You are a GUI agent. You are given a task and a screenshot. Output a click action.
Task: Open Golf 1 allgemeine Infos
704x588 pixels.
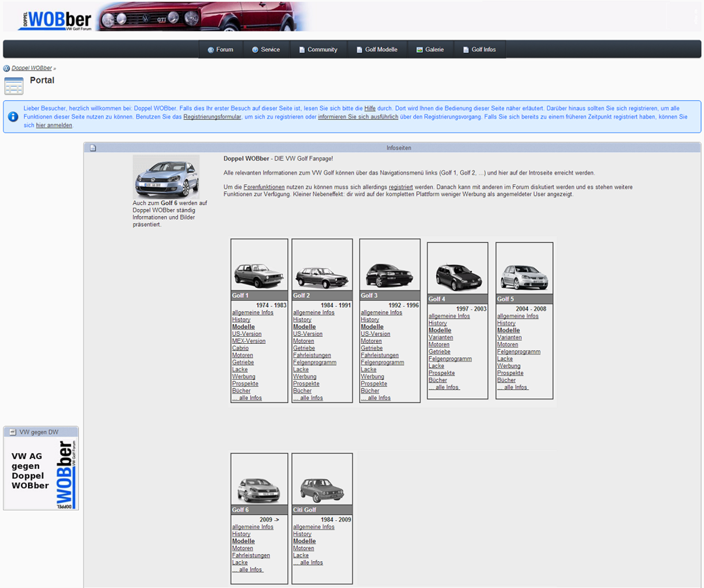point(253,313)
